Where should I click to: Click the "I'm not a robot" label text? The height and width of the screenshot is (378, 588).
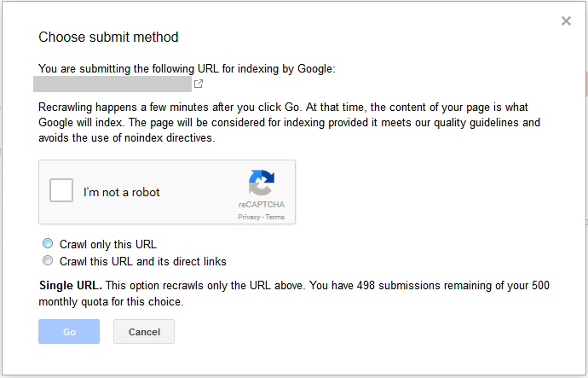point(122,192)
